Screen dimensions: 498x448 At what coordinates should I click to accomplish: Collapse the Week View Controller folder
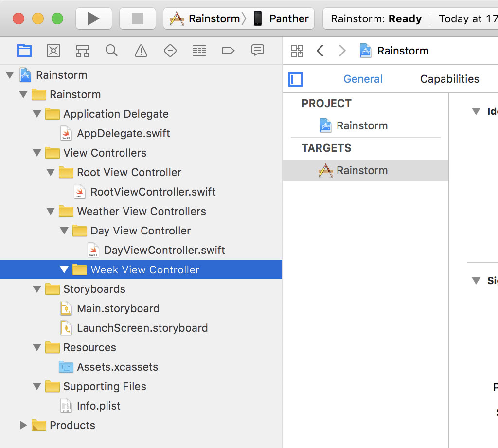tap(64, 269)
